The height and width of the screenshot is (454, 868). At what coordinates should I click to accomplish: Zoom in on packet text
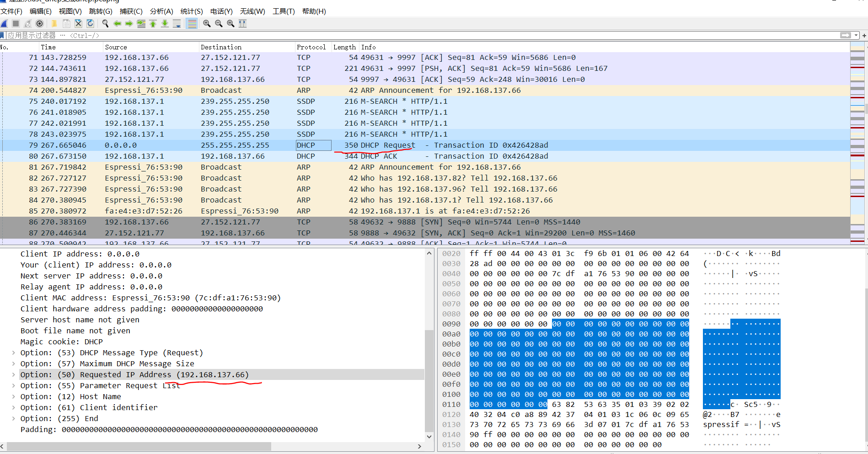pyautogui.click(x=207, y=24)
